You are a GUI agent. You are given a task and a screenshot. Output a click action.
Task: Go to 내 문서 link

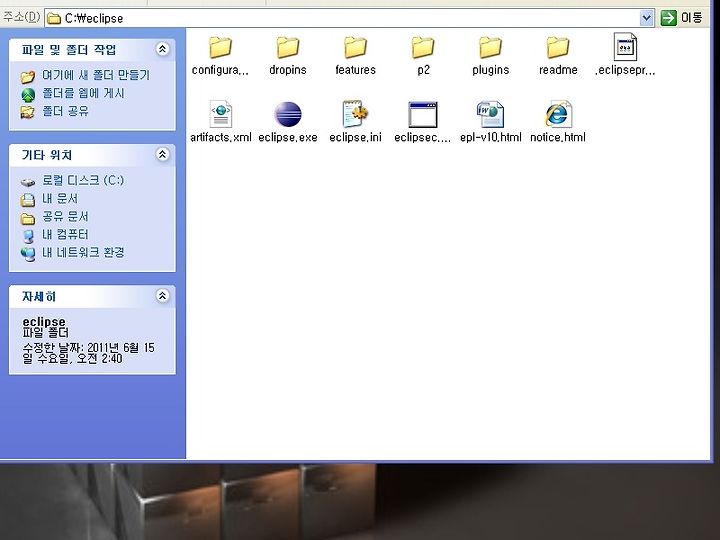pos(60,198)
